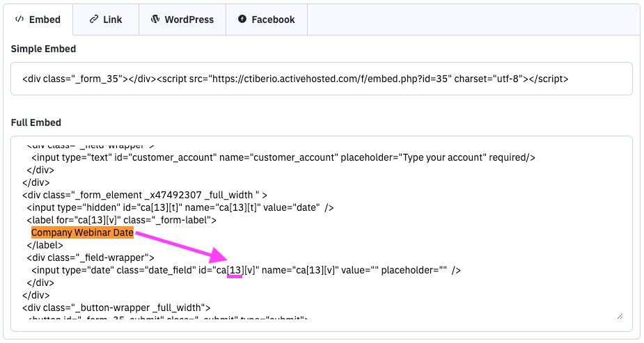Click the customer_account input code line
This screenshot has width=644, height=343.
pyautogui.click(x=278, y=158)
